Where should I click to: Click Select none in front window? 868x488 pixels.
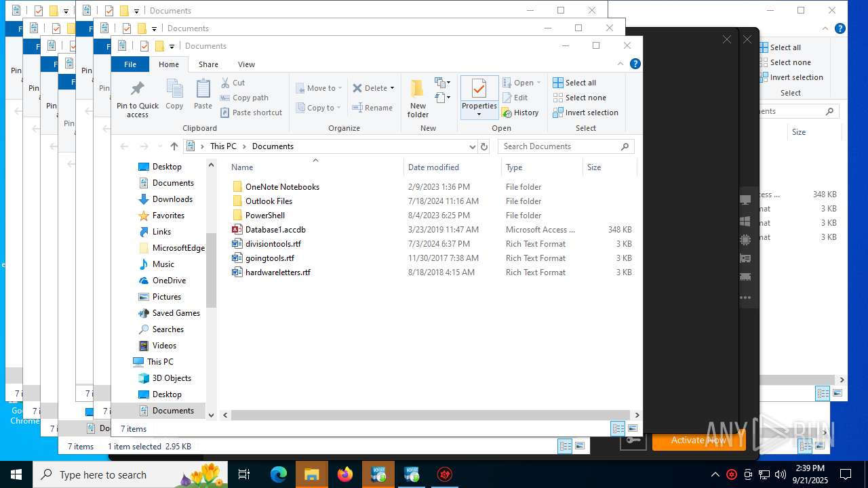coord(579,98)
